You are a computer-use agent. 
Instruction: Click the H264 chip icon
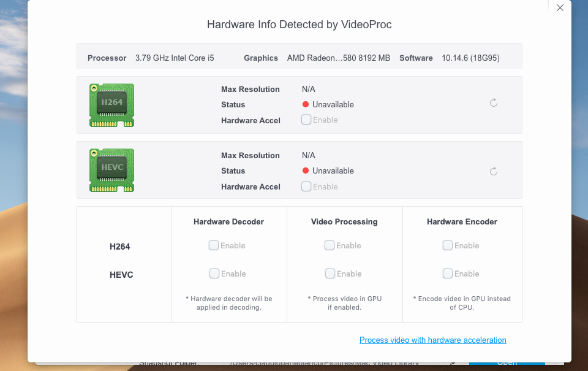tap(111, 105)
